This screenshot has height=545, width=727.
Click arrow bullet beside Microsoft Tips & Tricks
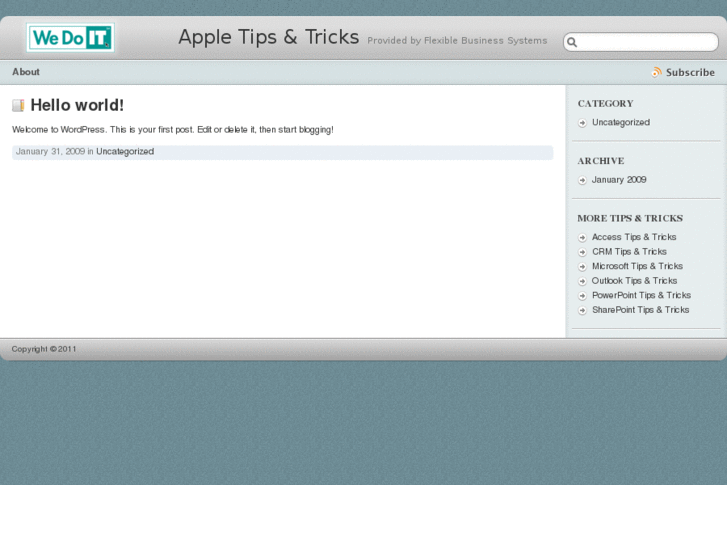point(582,267)
